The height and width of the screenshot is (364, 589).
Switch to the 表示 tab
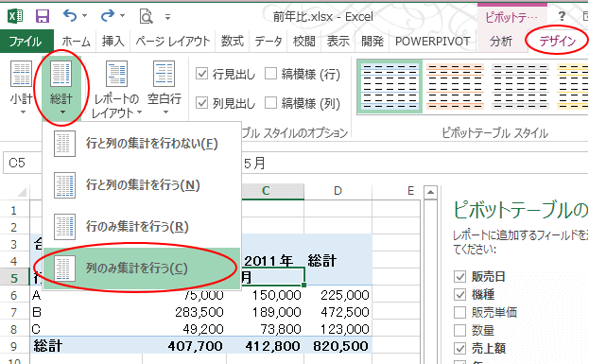[x=338, y=41]
